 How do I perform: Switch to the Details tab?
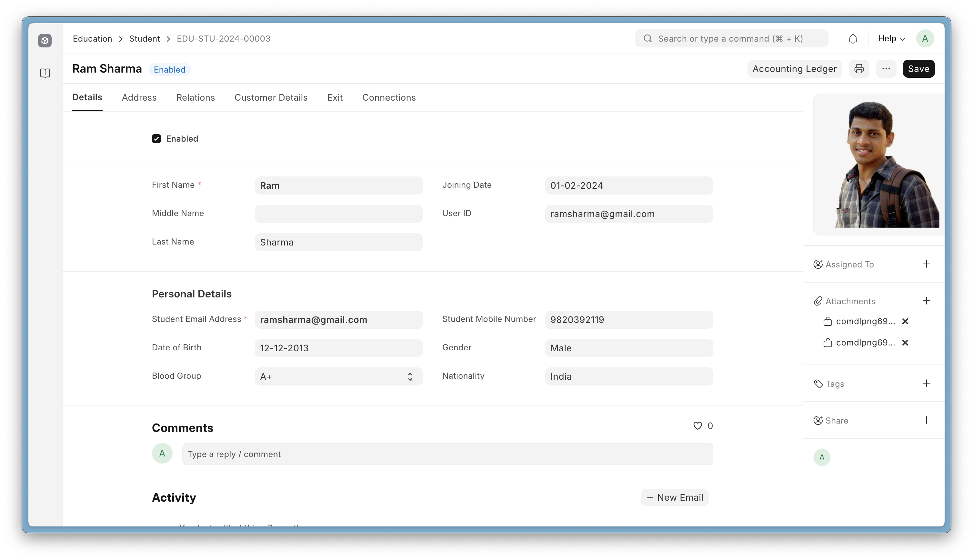pyautogui.click(x=87, y=97)
